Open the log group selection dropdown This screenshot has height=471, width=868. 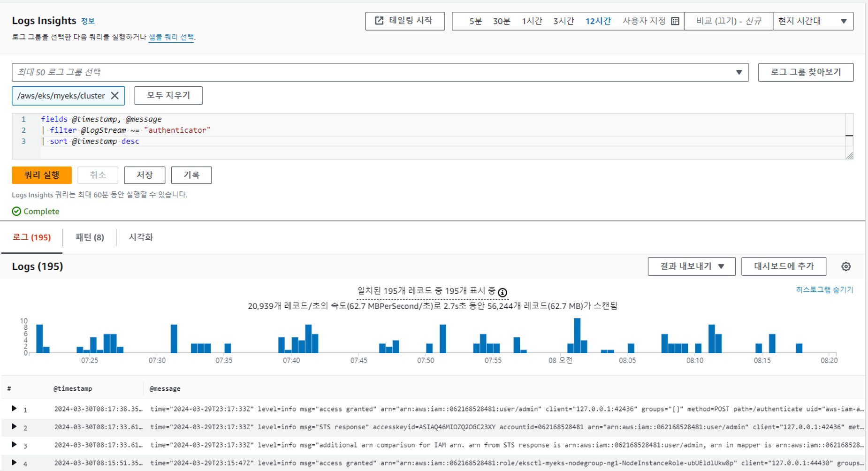(x=380, y=72)
